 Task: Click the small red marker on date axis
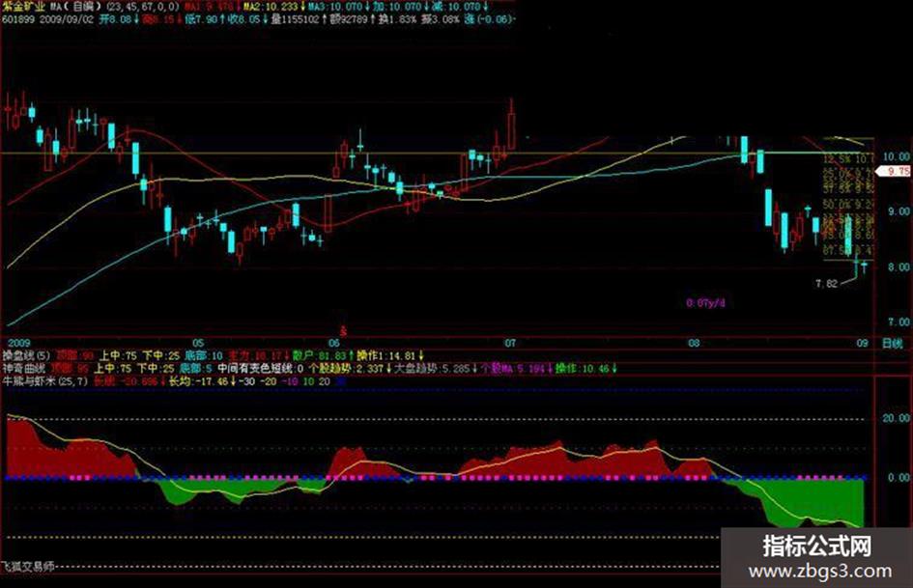(344, 330)
